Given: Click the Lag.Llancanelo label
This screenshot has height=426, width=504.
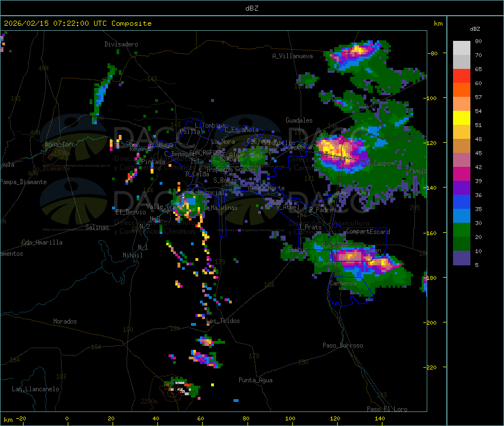Looking at the screenshot, I should tap(35, 389).
